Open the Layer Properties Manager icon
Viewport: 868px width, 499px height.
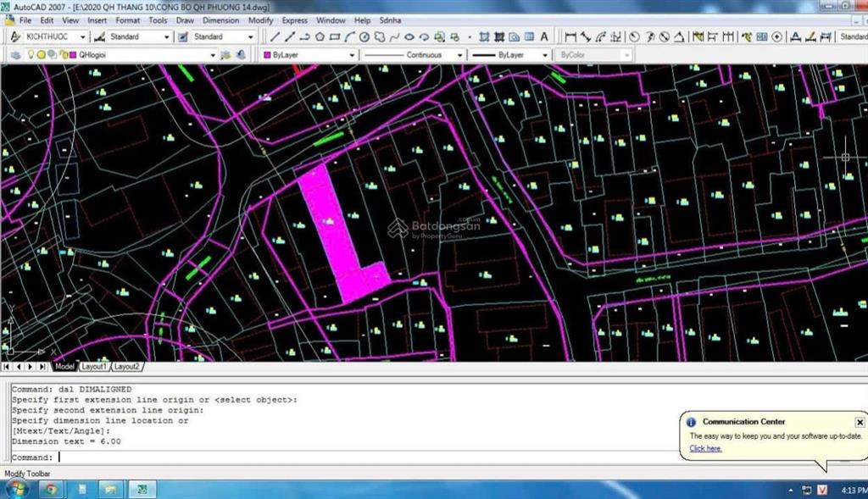(x=16, y=55)
